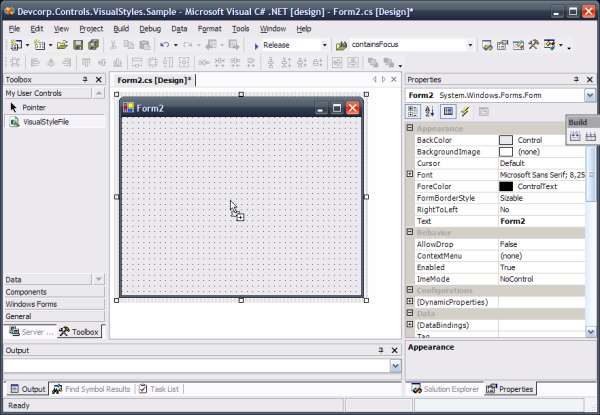This screenshot has width=600, height=415.
Task: Open the Release configuration dropdown
Action: coord(324,45)
